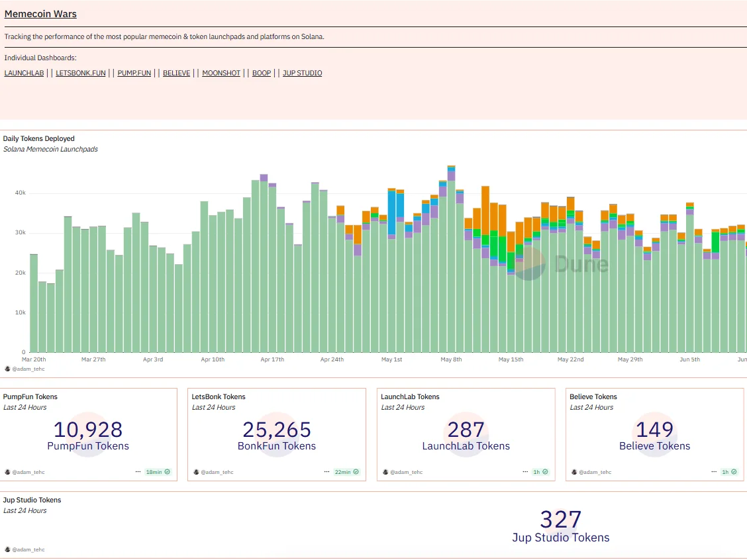Click the dashboard description starting with Tracking the performance
This screenshot has height=560, width=747.
(x=164, y=36)
